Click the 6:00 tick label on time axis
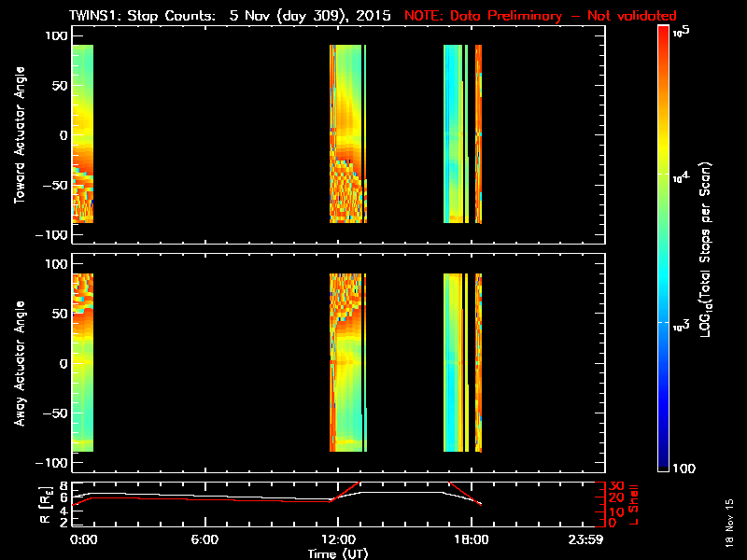 (x=204, y=539)
